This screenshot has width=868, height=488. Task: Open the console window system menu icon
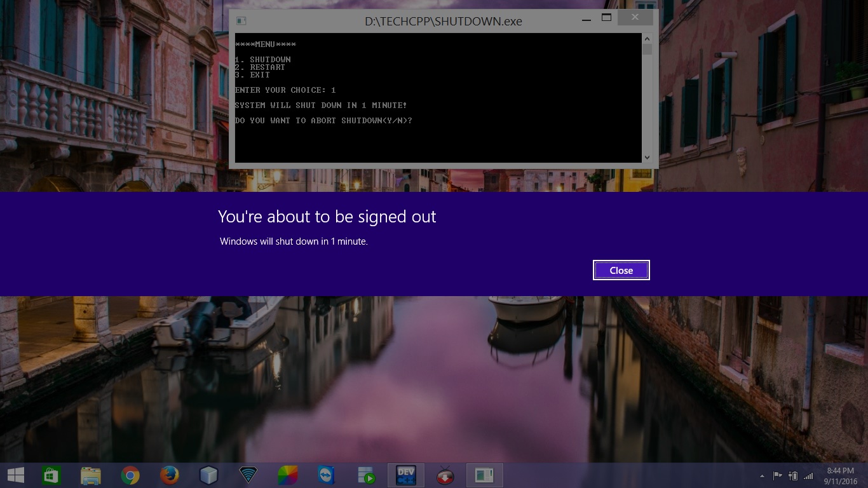(x=240, y=20)
